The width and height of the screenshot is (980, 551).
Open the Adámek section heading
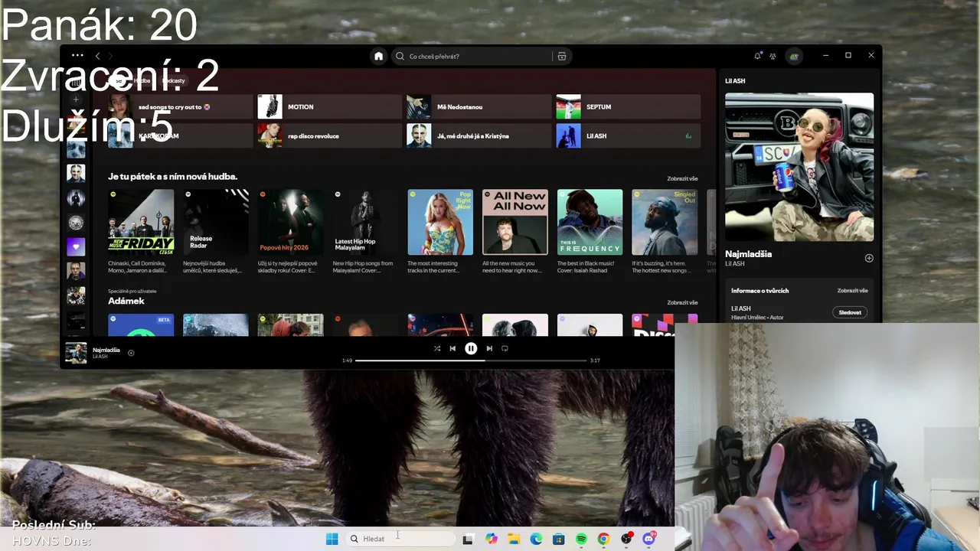click(126, 301)
